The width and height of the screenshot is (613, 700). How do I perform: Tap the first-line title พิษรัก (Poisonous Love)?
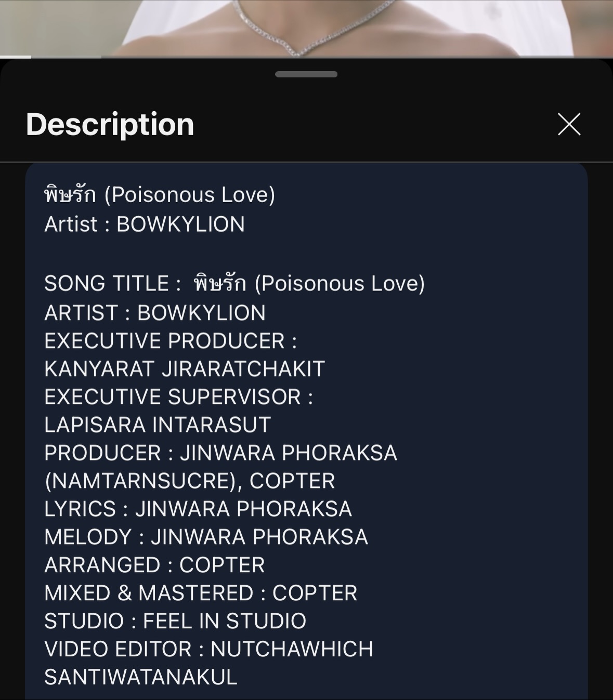click(x=160, y=195)
